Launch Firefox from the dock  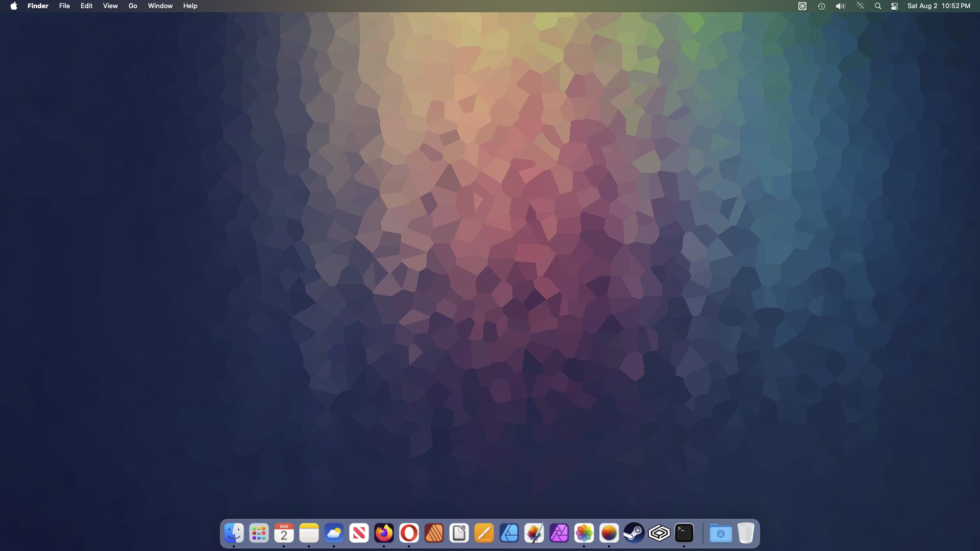(x=384, y=533)
